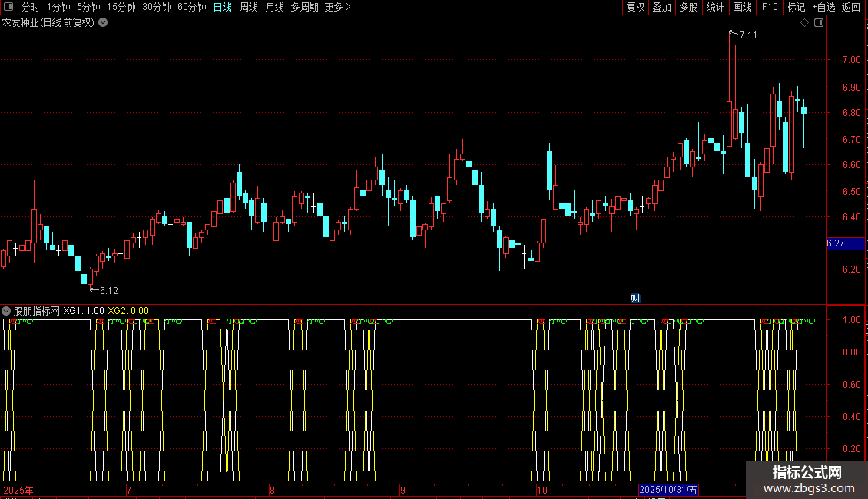Open 多周期 multi-period view

click(304, 7)
